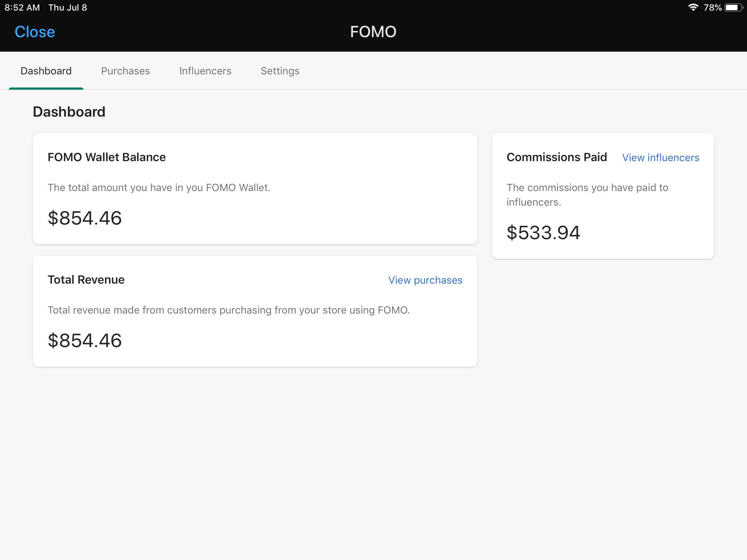The image size is (747, 560).
Task: Click the FOMO title in header
Action: (373, 32)
